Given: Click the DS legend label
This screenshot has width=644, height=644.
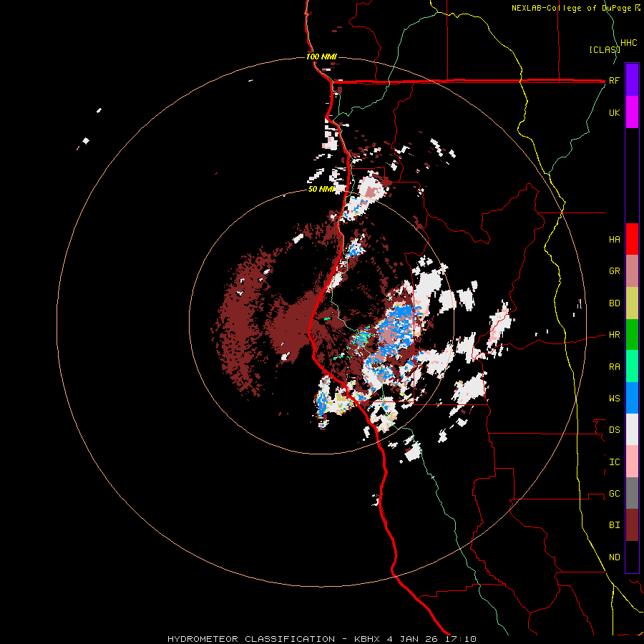Looking at the screenshot, I should point(614,430).
